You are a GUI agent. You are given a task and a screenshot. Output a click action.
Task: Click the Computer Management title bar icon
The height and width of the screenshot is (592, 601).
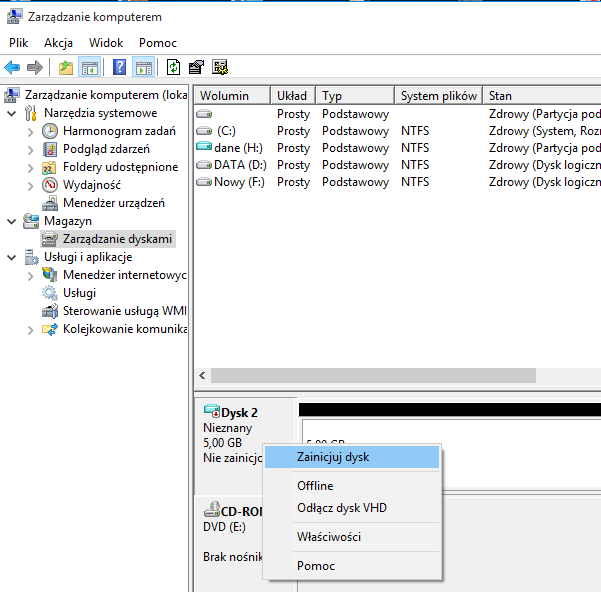tap(14, 17)
